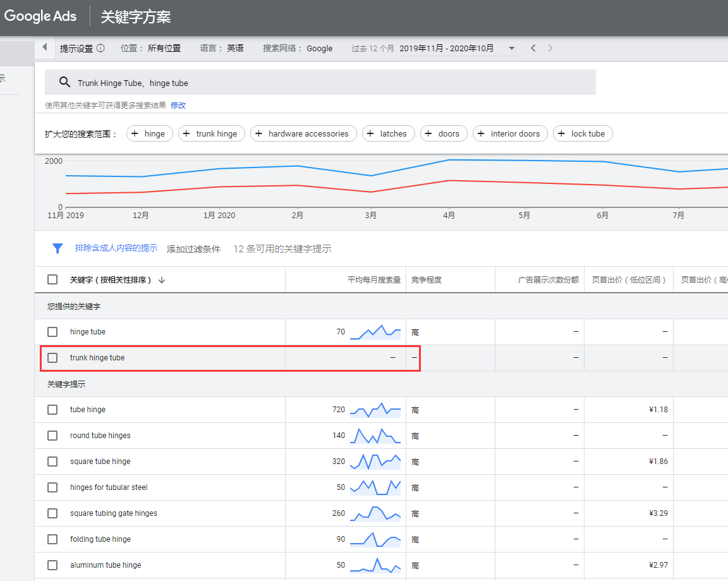Open the date range dropdown arrow
Screen dimensions: 728x581
tap(511, 48)
